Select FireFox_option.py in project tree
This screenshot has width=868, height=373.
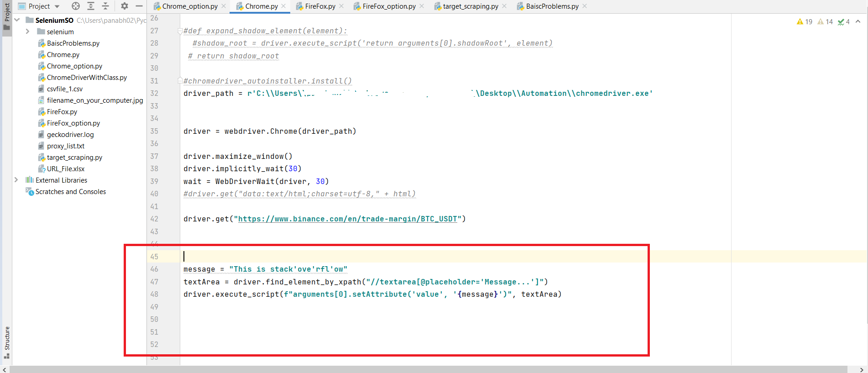[x=73, y=123]
